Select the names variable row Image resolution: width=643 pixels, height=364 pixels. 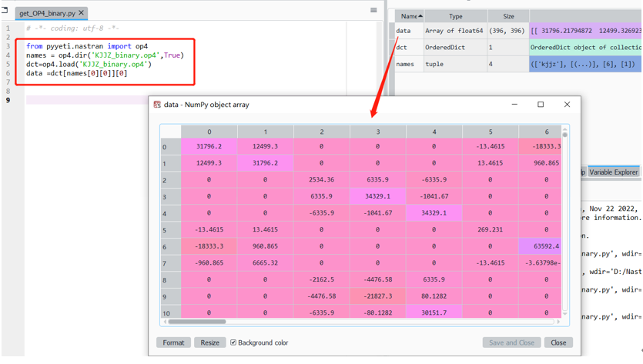click(x=517, y=65)
